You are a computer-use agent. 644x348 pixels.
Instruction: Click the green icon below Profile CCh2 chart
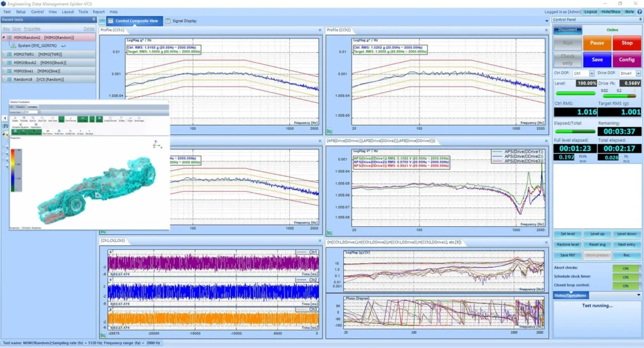point(330,131)
